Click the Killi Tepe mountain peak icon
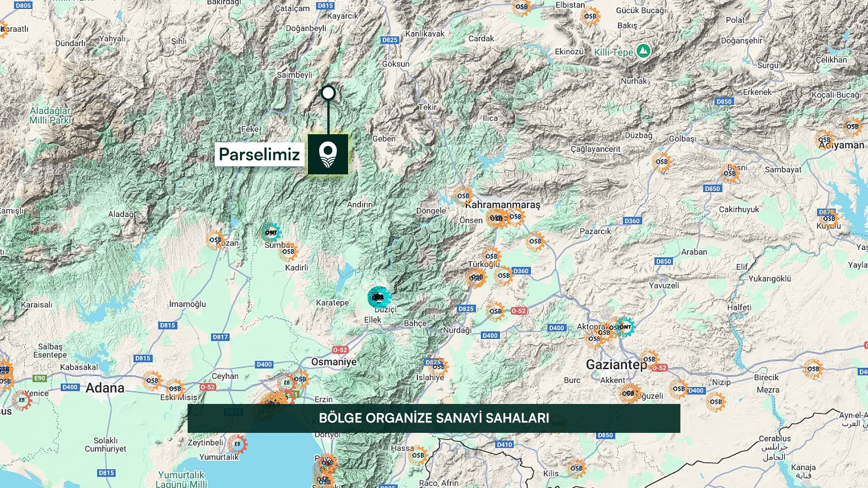Screen dimensions: 868x488 click(x=643, y=51)
